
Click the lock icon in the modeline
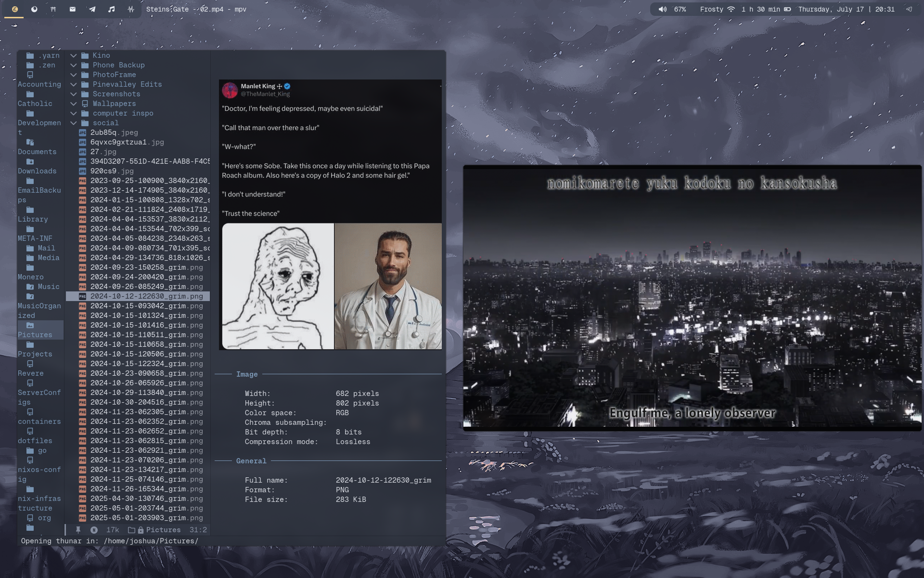141,530
